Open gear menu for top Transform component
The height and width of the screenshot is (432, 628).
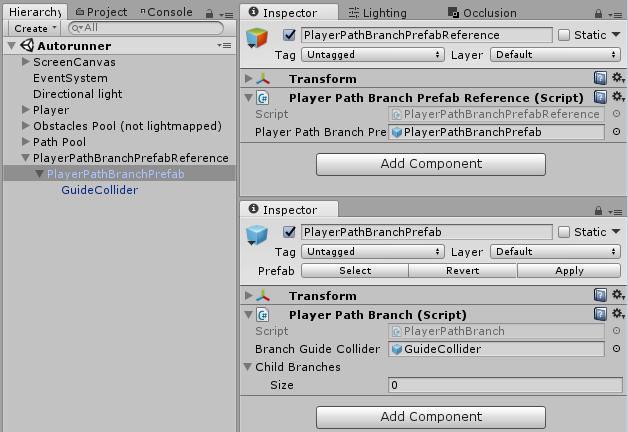coord(618,78)
